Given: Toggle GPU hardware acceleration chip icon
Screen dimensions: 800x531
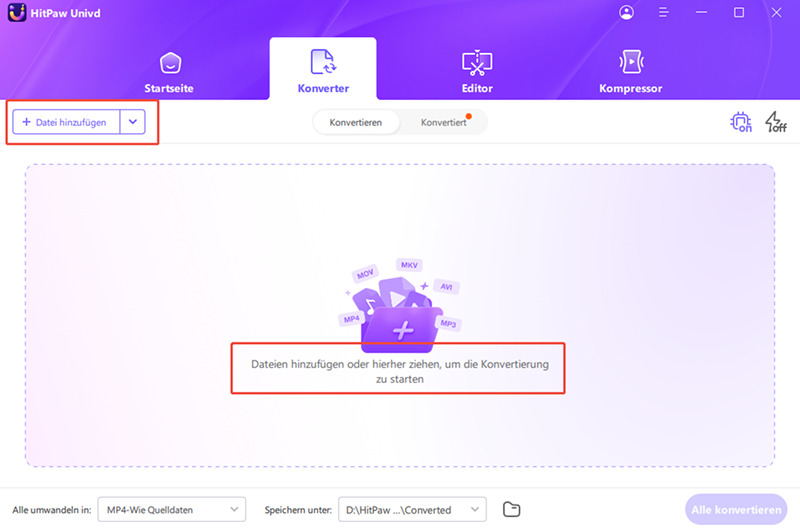Looking at the screenshot, I should tap(741, 122).
